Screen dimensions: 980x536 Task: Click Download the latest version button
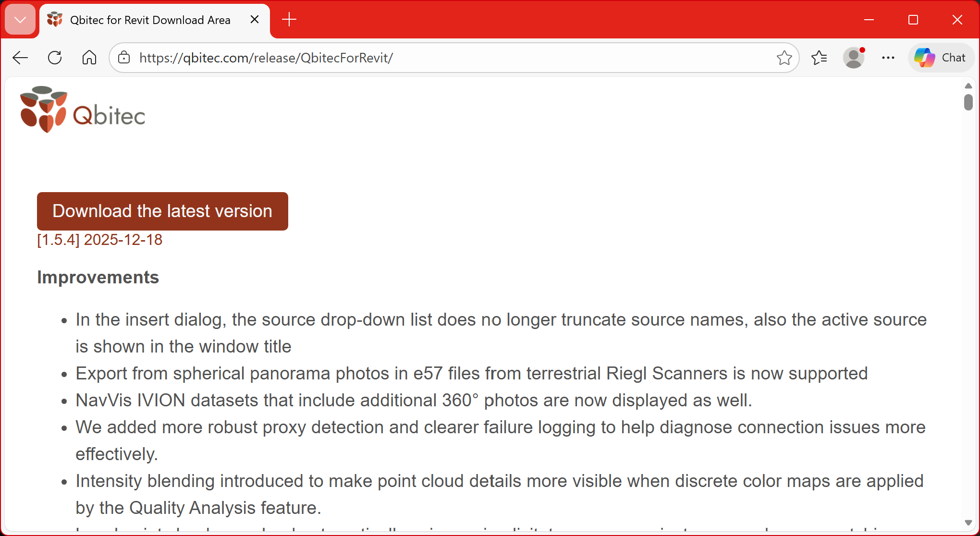pyautogui.click(x=162, y=211)
